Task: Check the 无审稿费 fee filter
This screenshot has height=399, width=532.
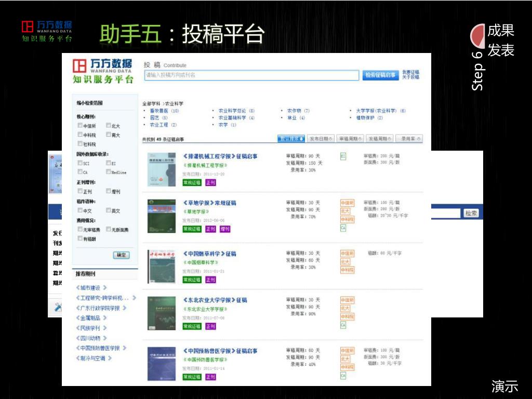Action: [x=80, y=229]
